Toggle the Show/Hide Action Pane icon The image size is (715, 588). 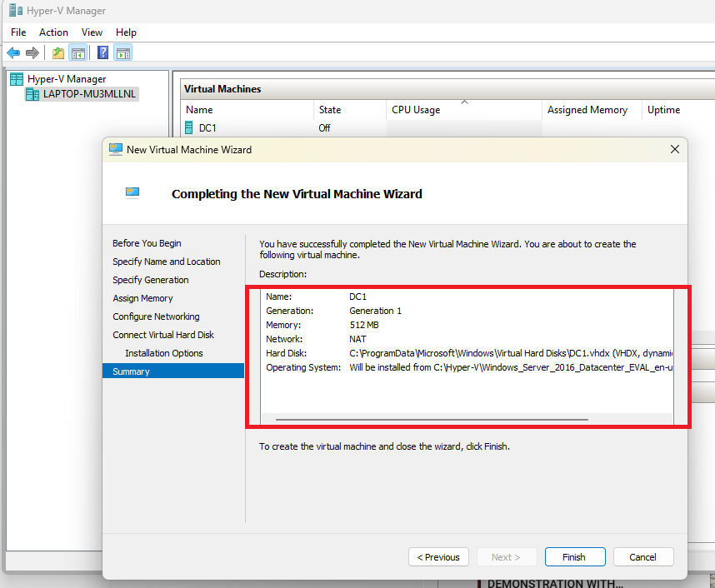(x=123, y=52)
